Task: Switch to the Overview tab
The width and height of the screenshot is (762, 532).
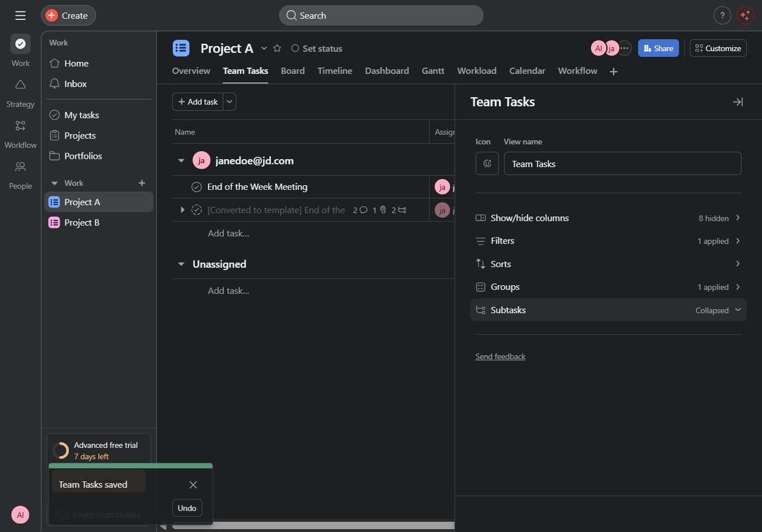Action: (x=191, y=71)
